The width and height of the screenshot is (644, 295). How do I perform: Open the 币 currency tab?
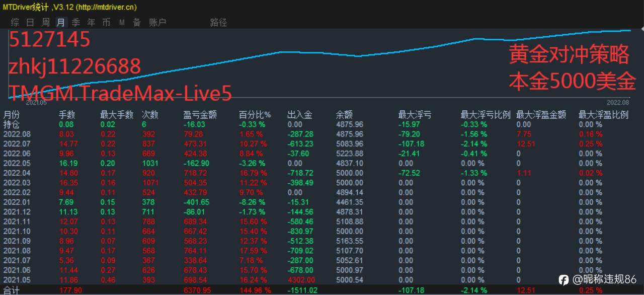click(x=106, y=23)
